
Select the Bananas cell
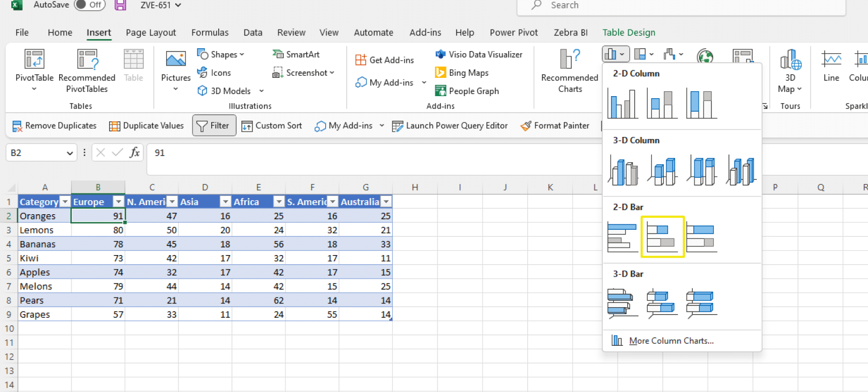45,244
